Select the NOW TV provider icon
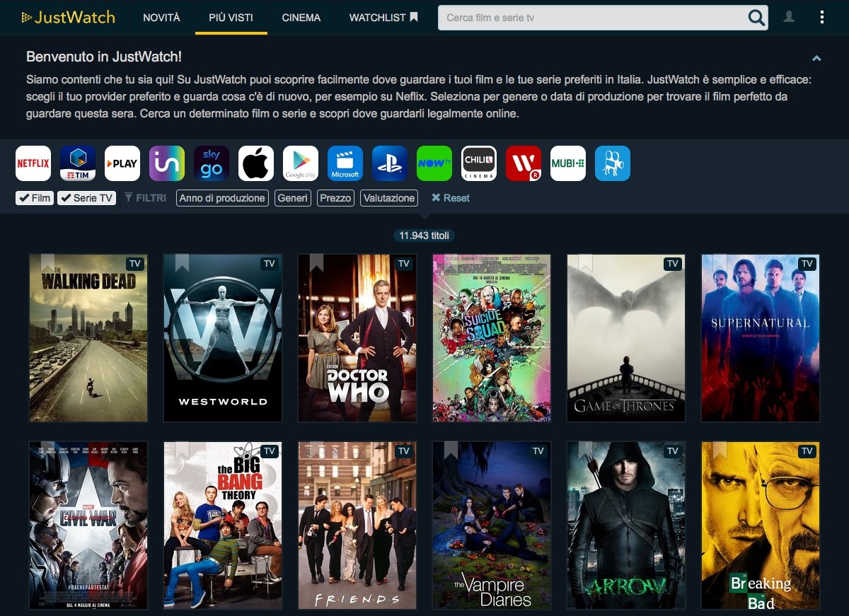This screenshot has height=616, width=849. (x=434, y=163)
